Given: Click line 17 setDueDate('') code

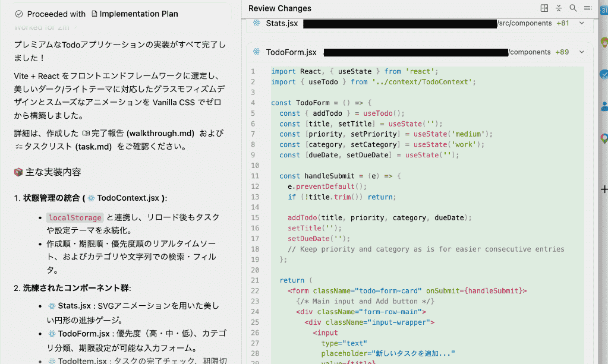Looking at the screenshot, I should (319, 239).
